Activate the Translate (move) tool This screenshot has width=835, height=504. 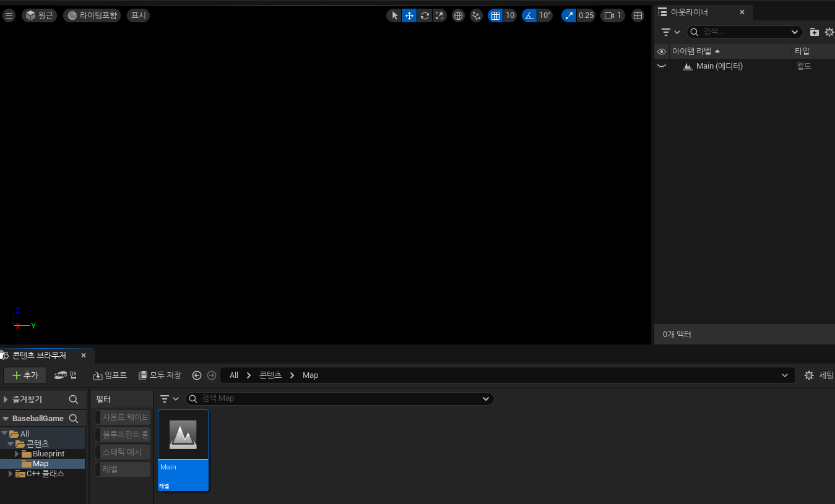[x=409, y=15]
